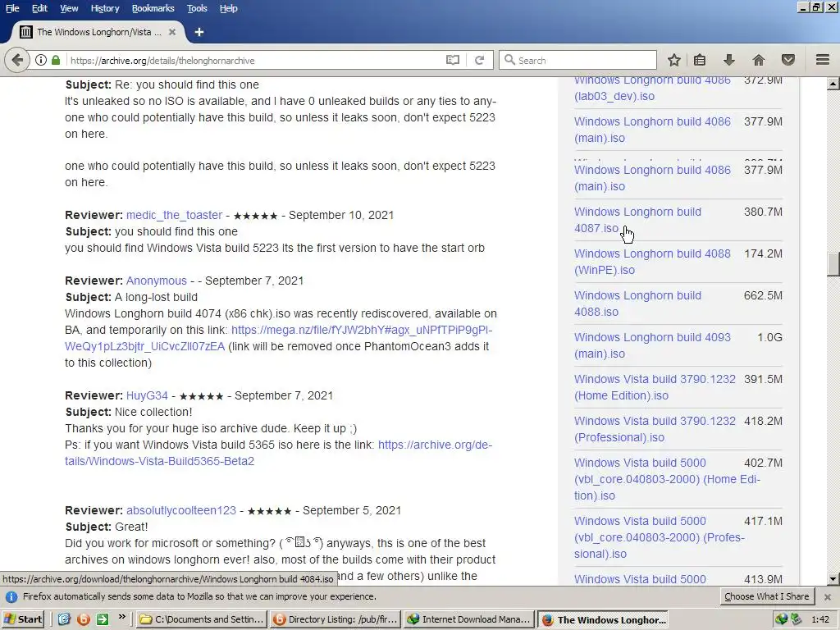Open reviewer HuyG34 profile link
This screenshot has height=630, width=840.
147,395
